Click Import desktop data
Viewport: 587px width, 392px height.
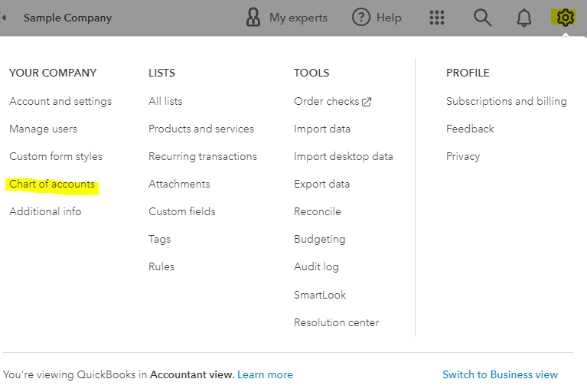click(x=344, y=156)
